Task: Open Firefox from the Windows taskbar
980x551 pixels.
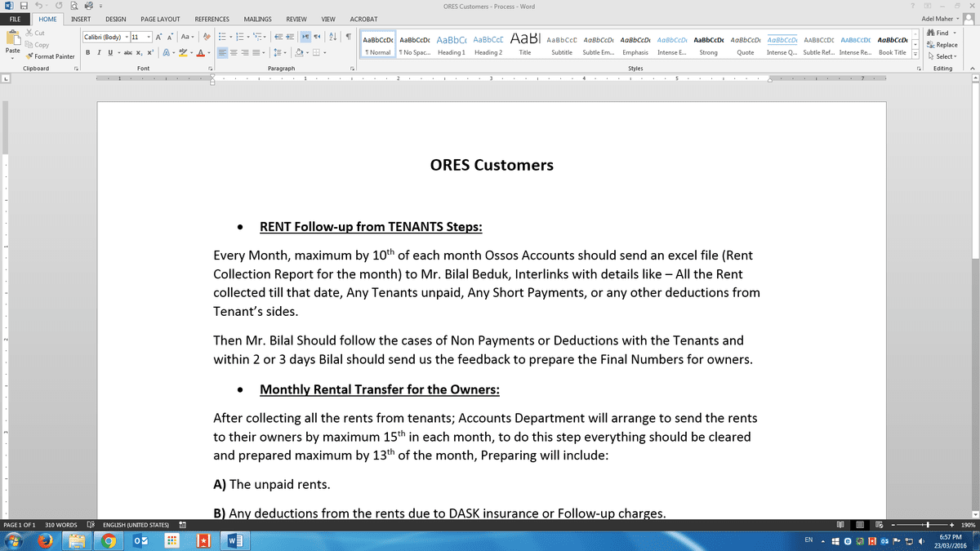Action: point(45,540)
